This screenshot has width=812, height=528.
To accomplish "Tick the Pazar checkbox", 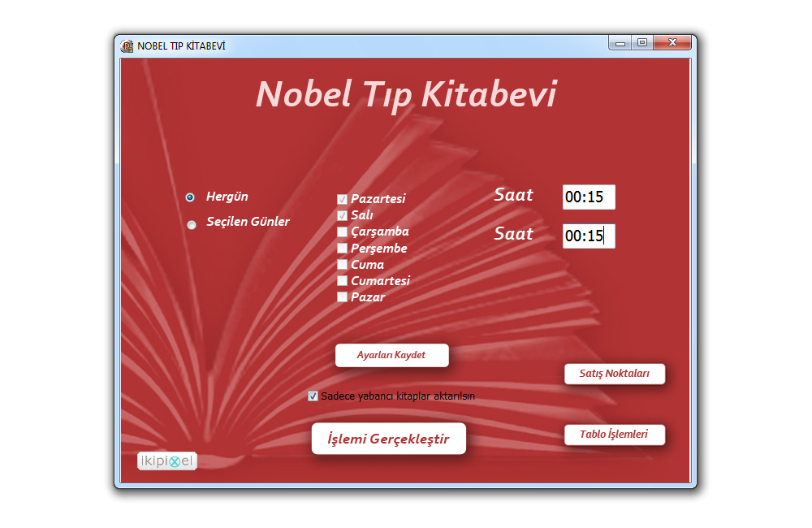I will [342, 297].
